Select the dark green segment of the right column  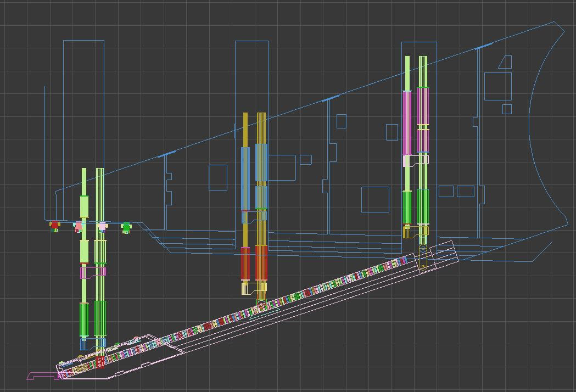point(407,207)
